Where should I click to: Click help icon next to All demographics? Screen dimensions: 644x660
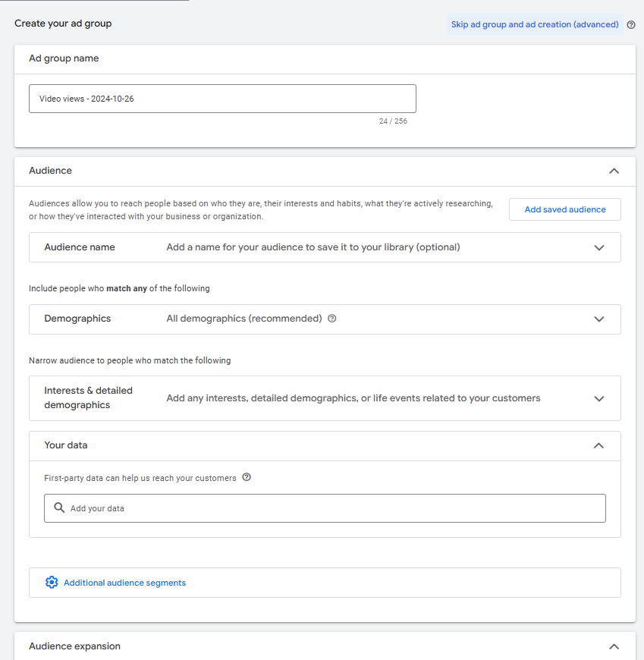pos(332,319)
